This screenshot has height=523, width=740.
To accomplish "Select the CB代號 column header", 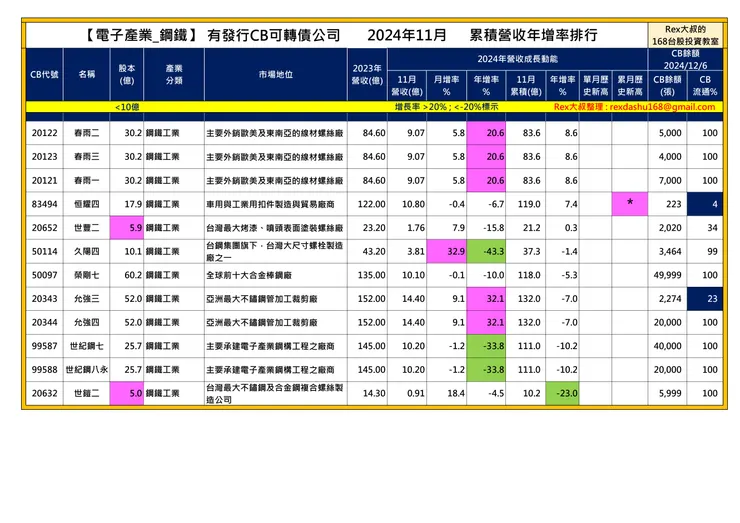I will tap(44, 74).
